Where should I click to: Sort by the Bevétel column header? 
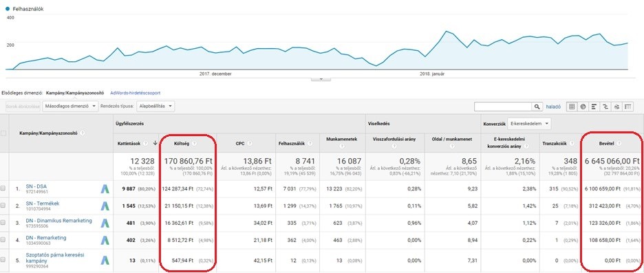607,143
